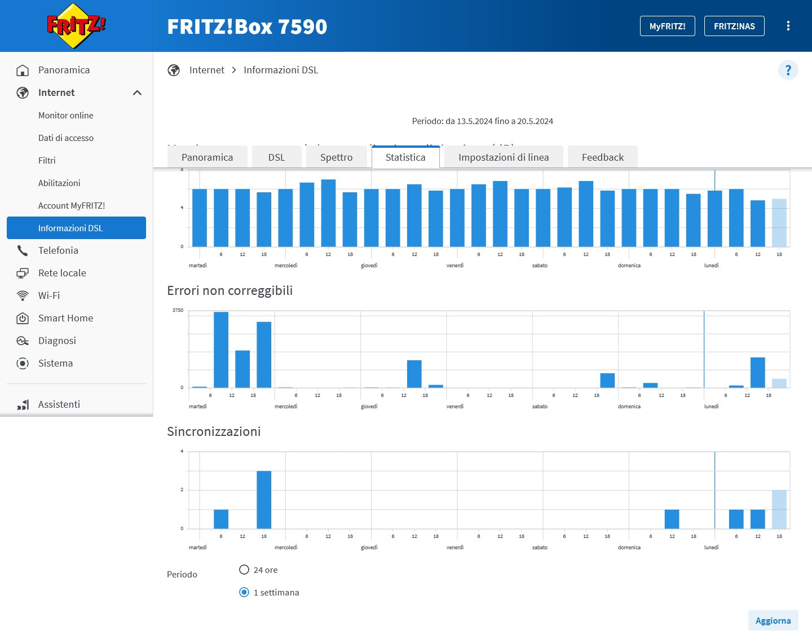Open the Impostazioni di linea tab
This screenshot has height=644, width=812.
(x=503, y=157)
